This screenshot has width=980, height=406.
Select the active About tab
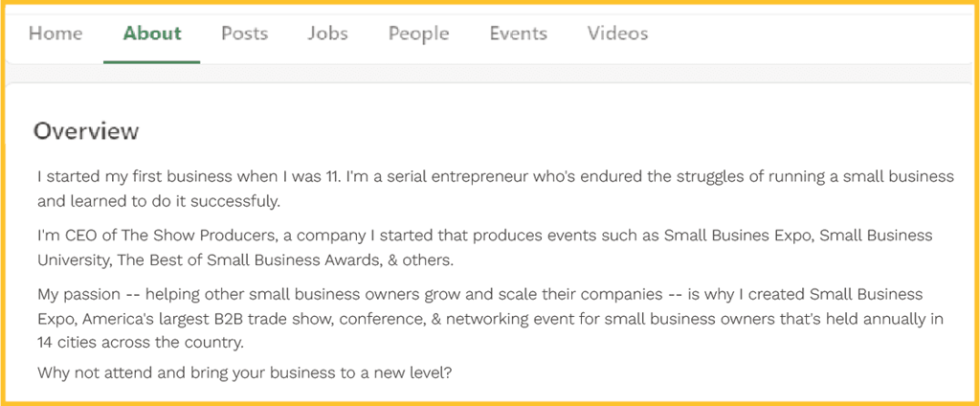coord(152,34)
